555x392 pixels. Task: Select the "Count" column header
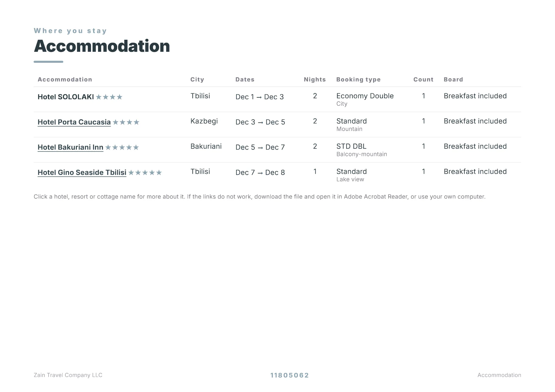[x=423, y=80]
